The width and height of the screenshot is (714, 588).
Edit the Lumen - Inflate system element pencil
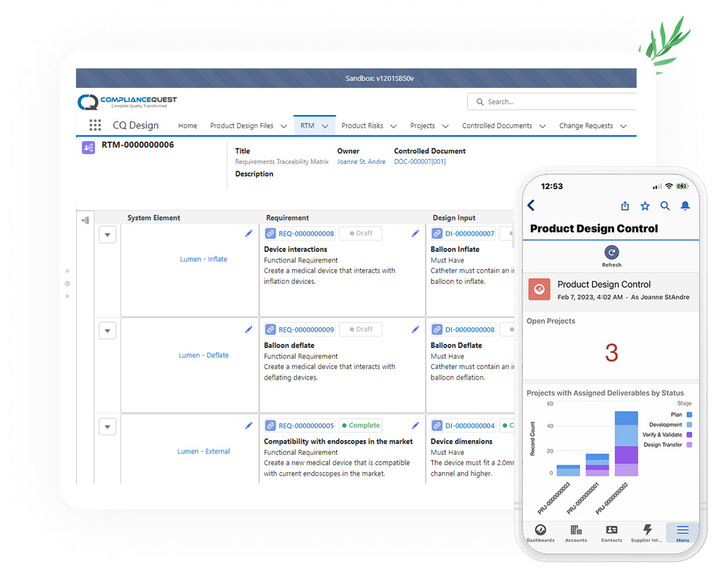[249, 234]
